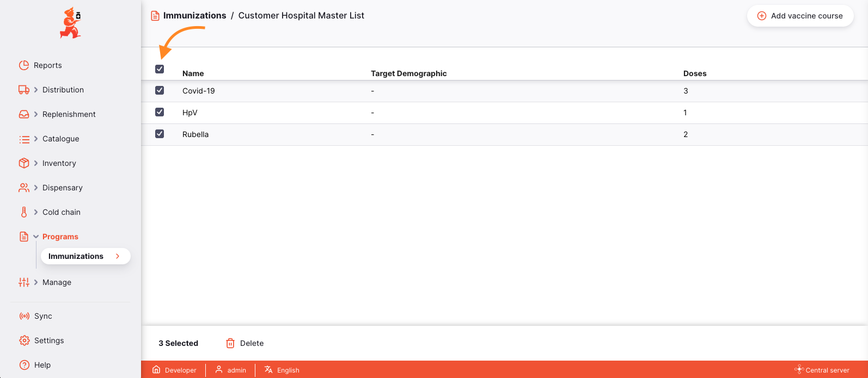Open the Help page
This screenshot has width=868, height=378.
pos(42,365)
